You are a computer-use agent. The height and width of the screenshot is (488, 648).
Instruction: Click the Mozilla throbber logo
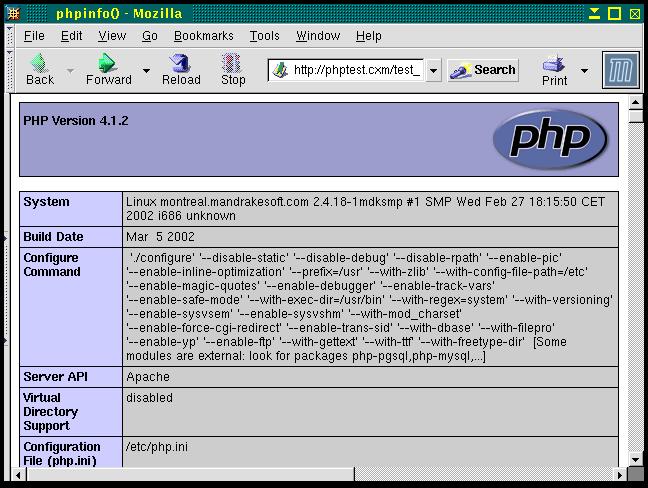621,70
